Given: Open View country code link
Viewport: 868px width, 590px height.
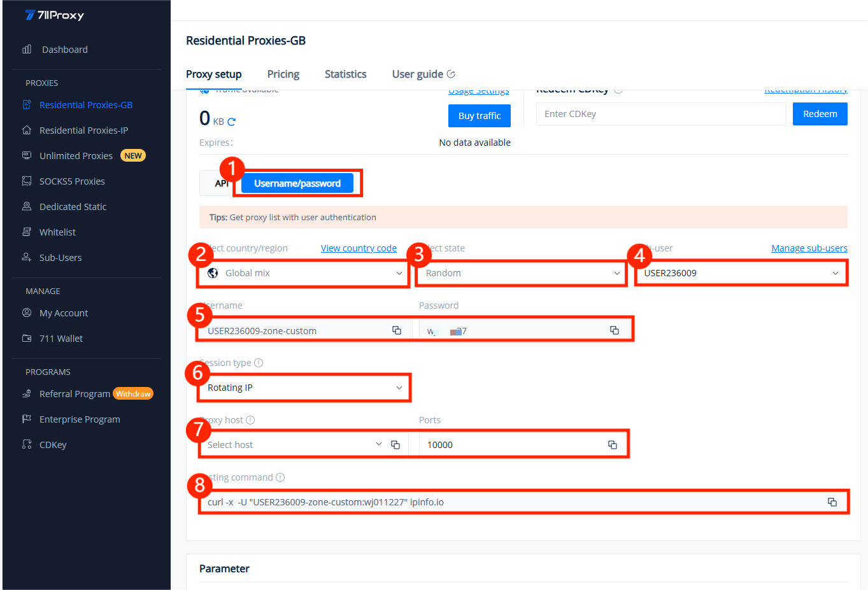Looking at the screenshot, I should pos(359,248).
